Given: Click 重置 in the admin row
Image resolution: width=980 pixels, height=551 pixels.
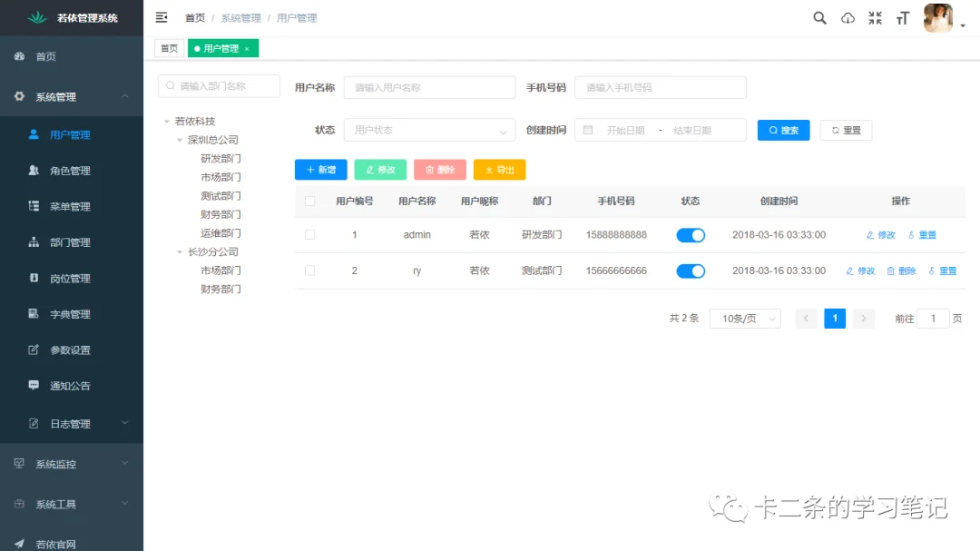Looking at the screenshot, I should pos(922,235).
